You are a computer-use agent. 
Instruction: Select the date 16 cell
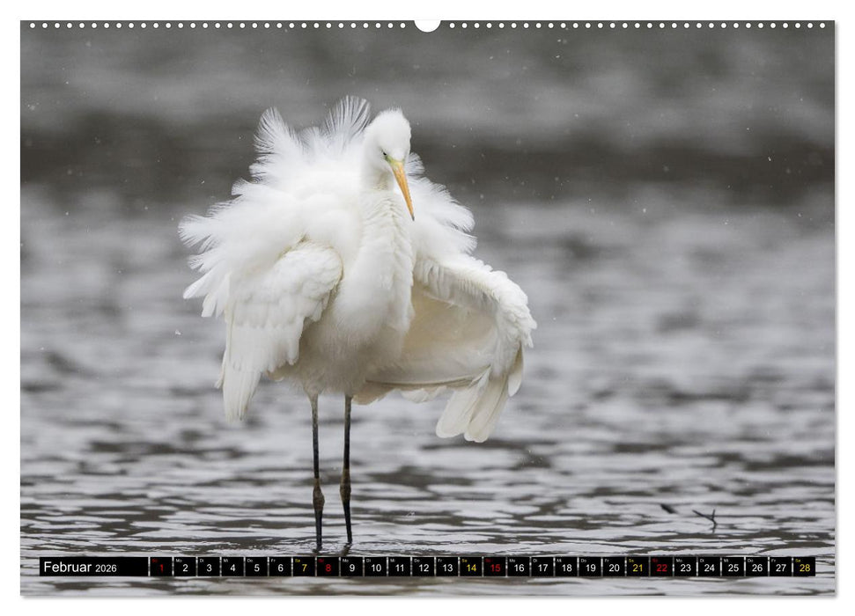(x=517, y=569)
